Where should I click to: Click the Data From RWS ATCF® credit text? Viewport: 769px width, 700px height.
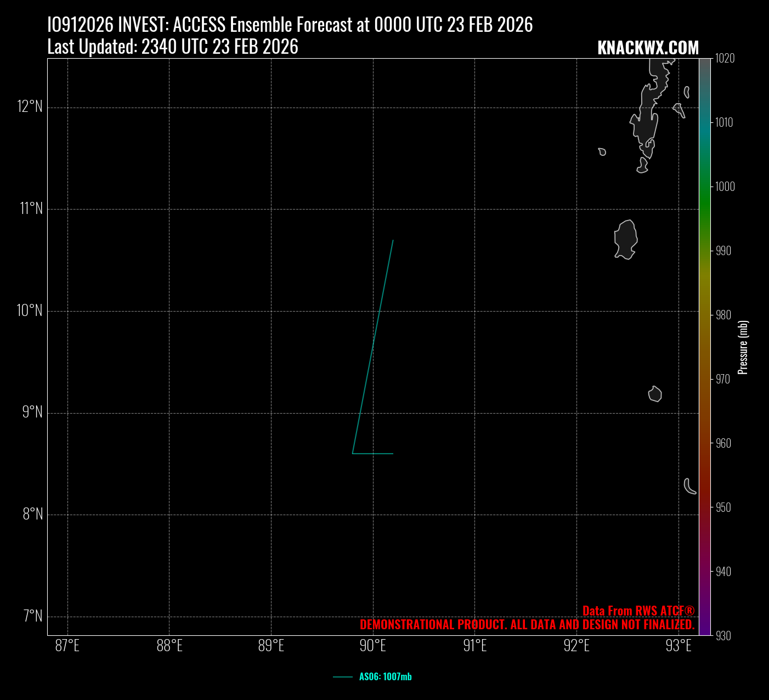[638, 611]
